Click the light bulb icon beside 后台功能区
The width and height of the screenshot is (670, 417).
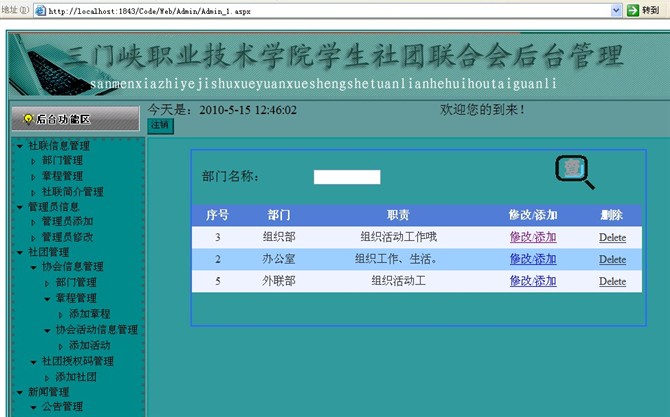pos(28,119)
